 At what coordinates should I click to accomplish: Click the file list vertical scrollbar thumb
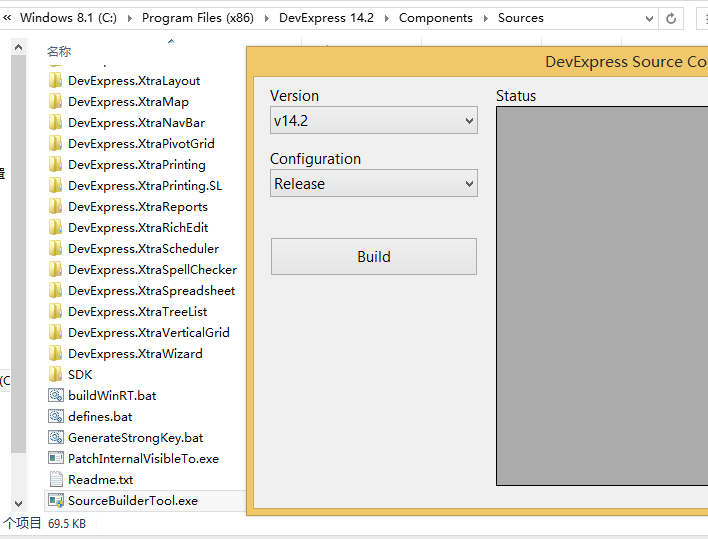(19, 254)
